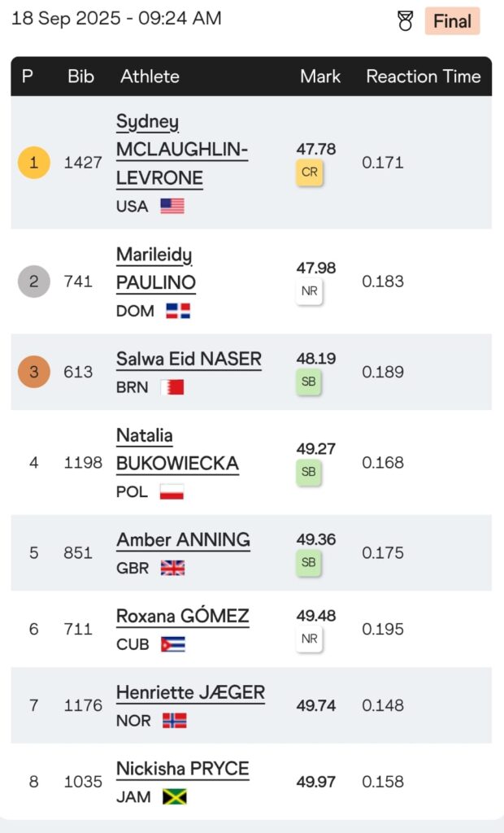Click the medal icon beside Final
504x833 pixels.
(406, 21)
